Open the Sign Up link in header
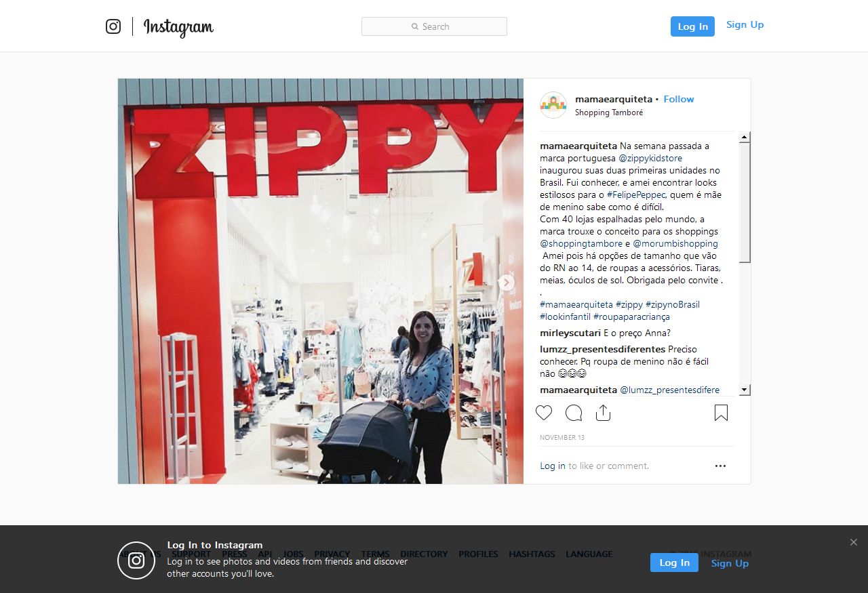 pyautogui.click(x=745, y=25)
